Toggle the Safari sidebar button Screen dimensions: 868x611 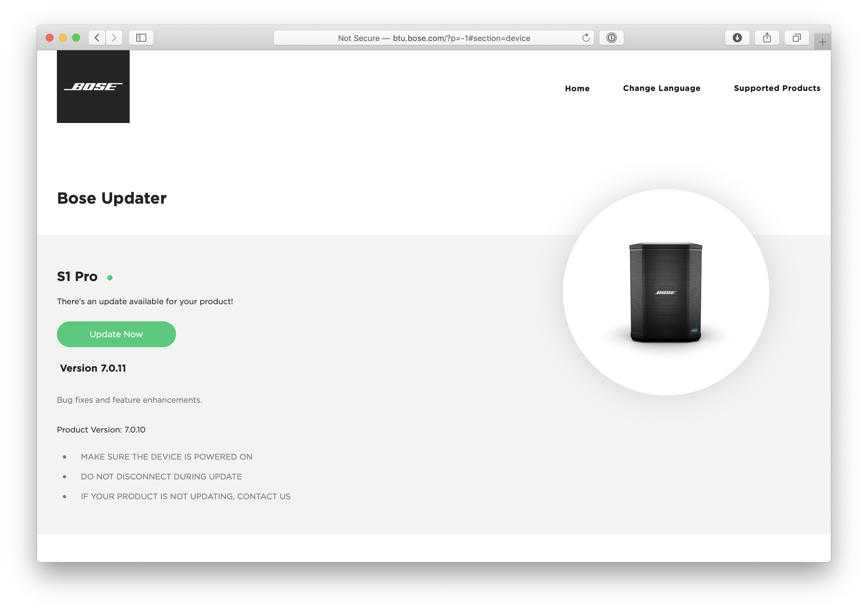[141, 38]
